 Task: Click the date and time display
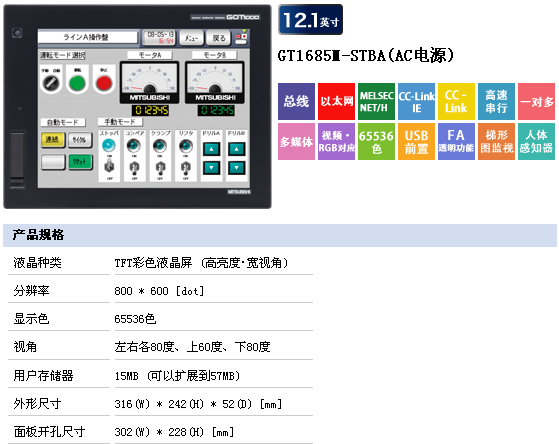click(159, 37)
